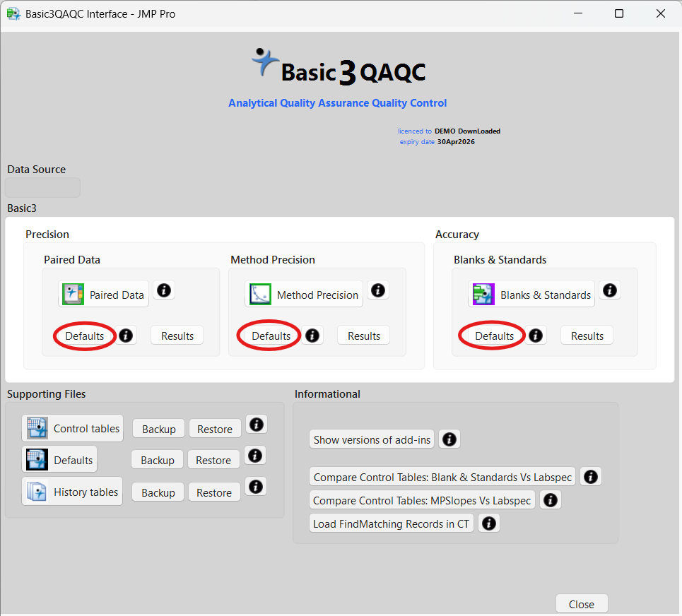Click the Basic3QAQC app icon in title bar

[13, 13]
